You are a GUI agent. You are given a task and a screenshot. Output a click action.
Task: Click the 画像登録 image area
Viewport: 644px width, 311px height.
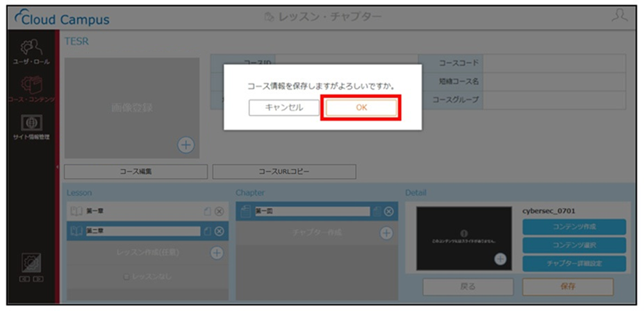132,108
